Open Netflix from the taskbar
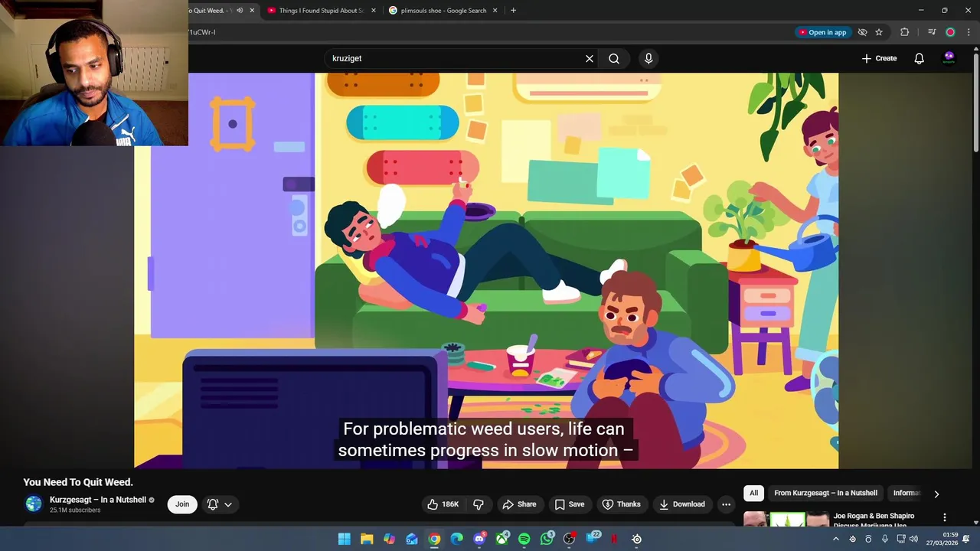The image size is (980, 551). pyautogui.click(x=614, y=539)
